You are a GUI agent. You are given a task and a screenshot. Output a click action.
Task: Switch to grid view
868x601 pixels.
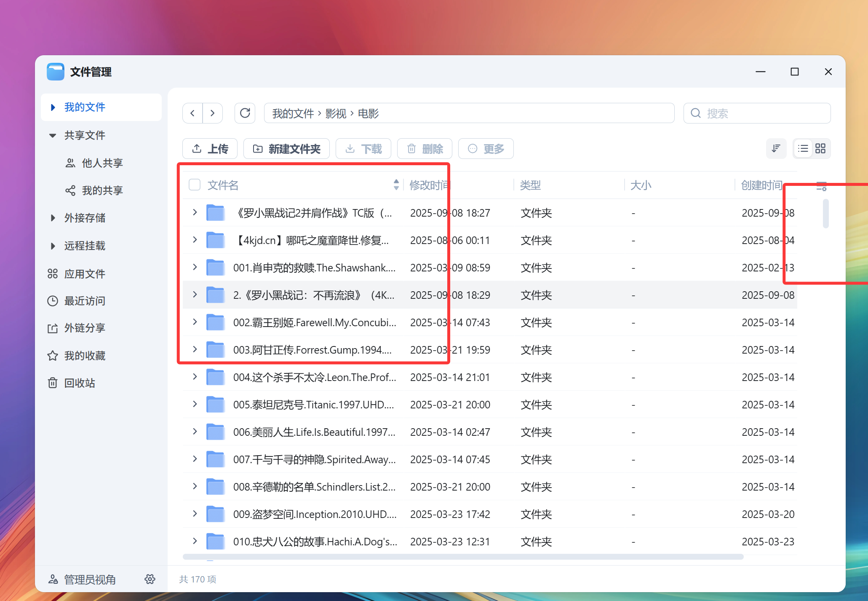pyautogui.click(x=820, y=148)
